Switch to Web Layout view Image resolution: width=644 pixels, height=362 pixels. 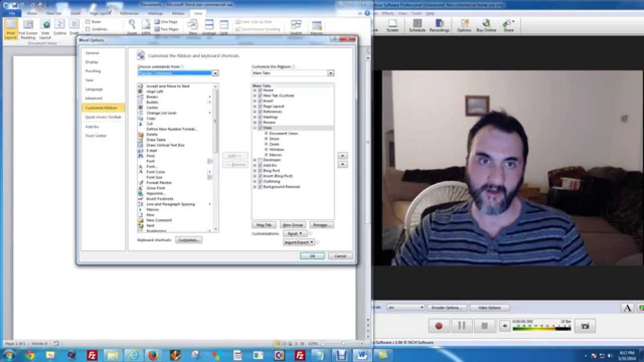click(x=45, y=29)
